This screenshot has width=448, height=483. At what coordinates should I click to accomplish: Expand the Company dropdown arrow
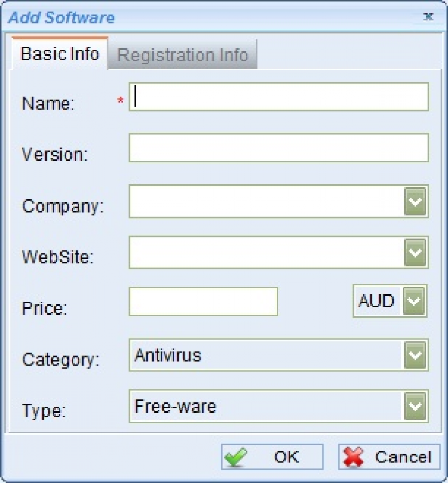[x=415, y=201]
